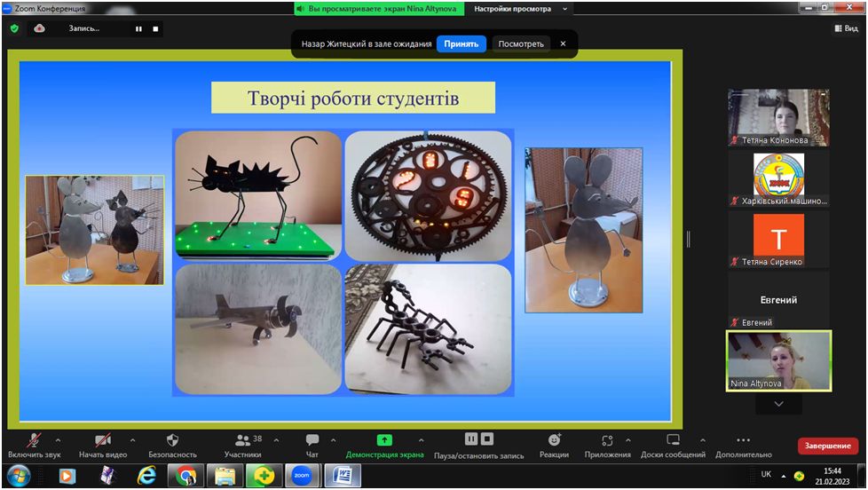The width and height of the screenshot is (868, 490).
Task: Launch Internet Explorer from the taskbar
Action: click(x=146, y=476)
